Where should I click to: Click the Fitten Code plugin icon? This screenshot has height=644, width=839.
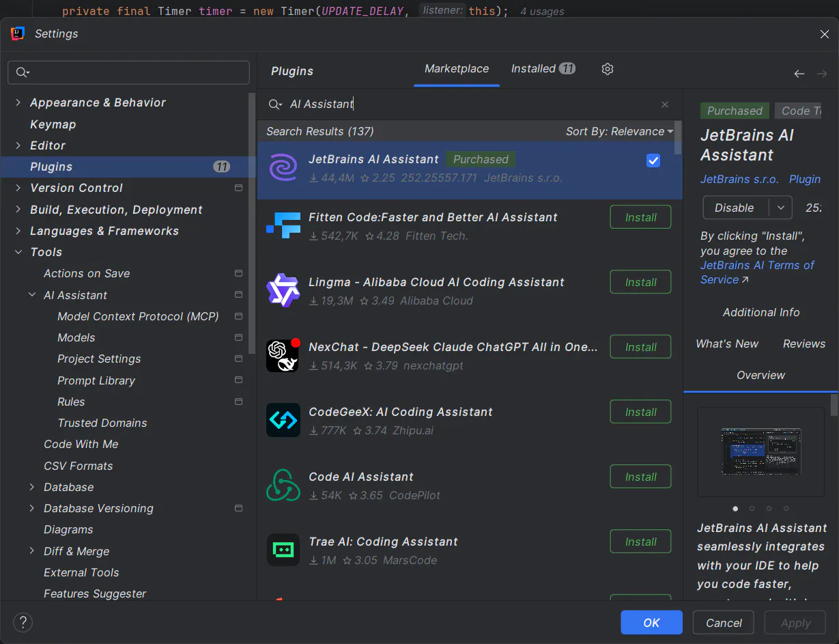point(283,223)
